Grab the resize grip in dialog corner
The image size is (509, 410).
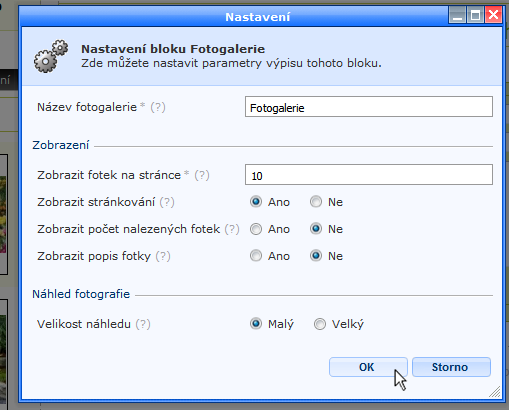[495, 392]
